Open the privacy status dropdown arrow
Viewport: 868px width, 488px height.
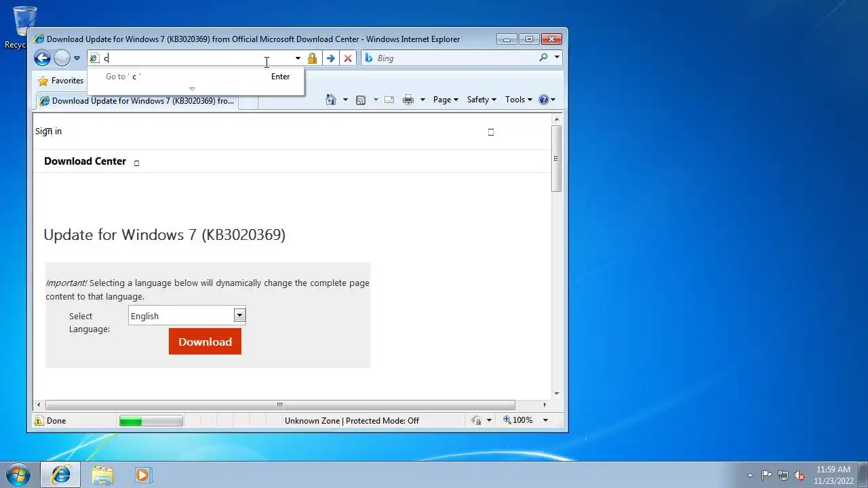click(x=489, y=421)
